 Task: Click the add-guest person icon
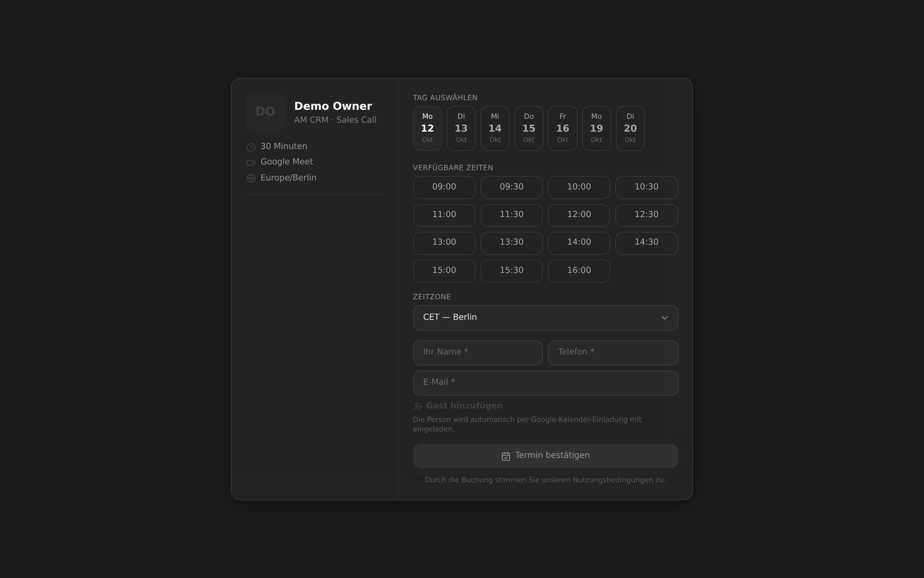coord(418,406)
